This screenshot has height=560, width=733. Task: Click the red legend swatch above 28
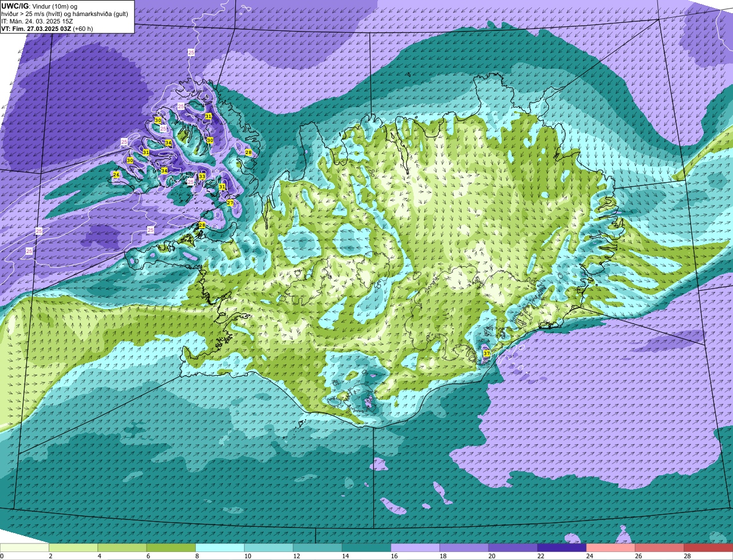tap(708, 548)
